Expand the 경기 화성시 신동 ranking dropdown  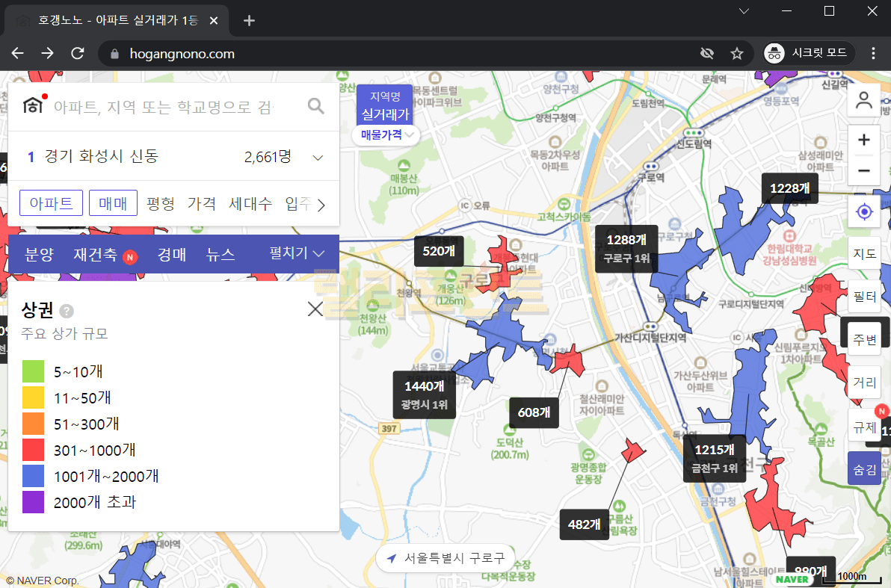[x=318, y=158]
